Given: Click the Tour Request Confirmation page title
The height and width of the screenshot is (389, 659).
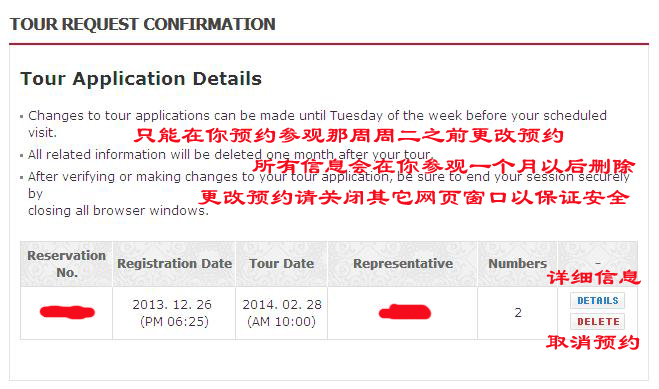Looking at the screenshot, I should [143, 24].
